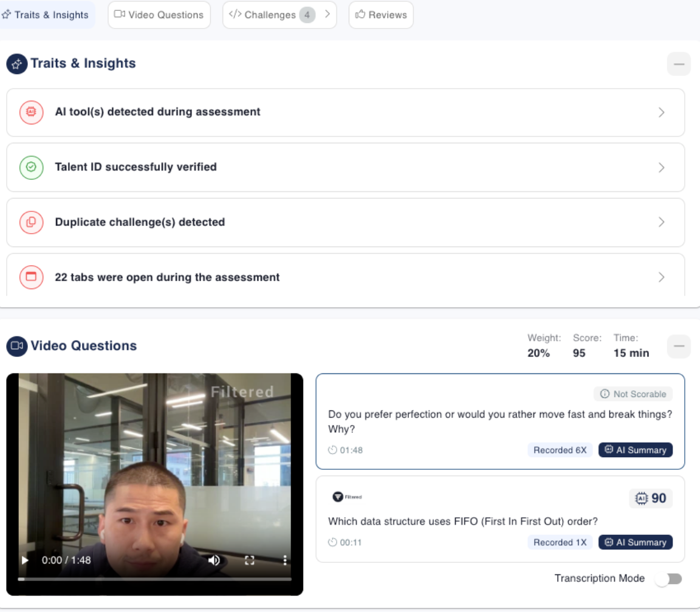
Task: Click the red AI tool detected icon
Action: click(x=31, y=112)
